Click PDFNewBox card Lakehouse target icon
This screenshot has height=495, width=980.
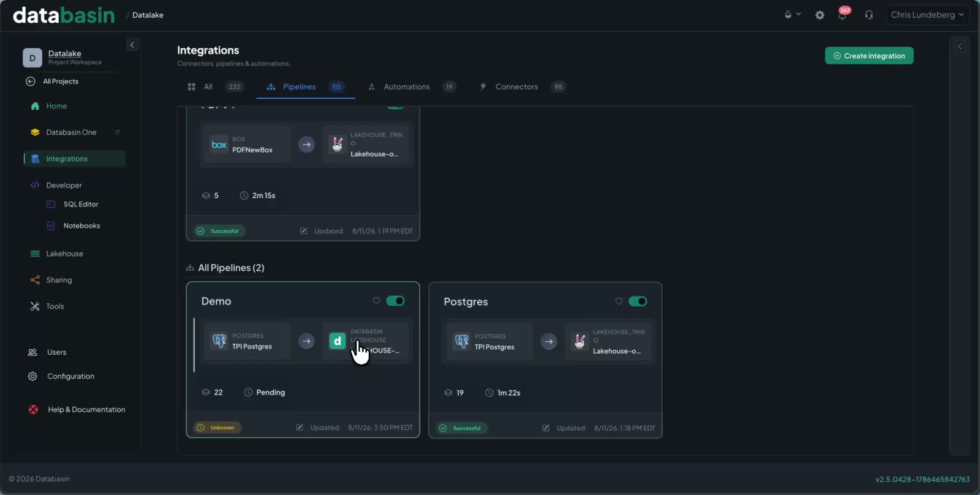pos(337,145)
